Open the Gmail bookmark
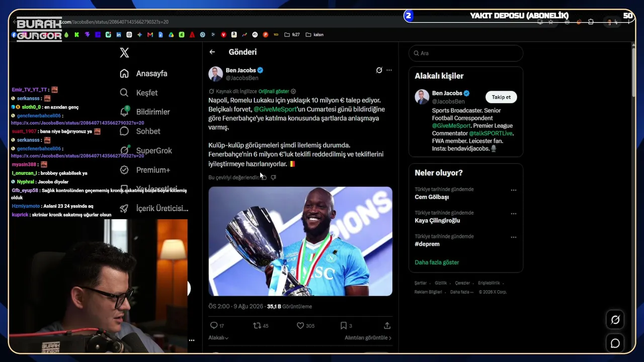The image size is (644, 362). click(x=150, y=35)
